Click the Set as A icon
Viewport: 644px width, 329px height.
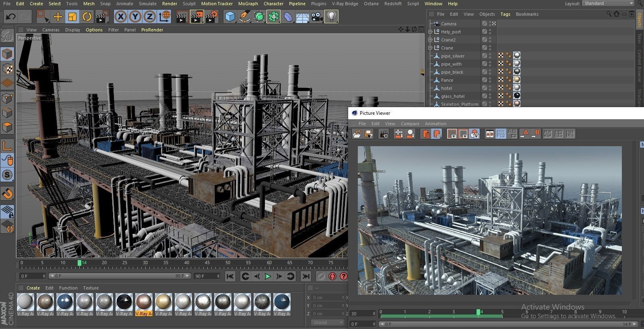pyautogui.click(x=524, y=134)
